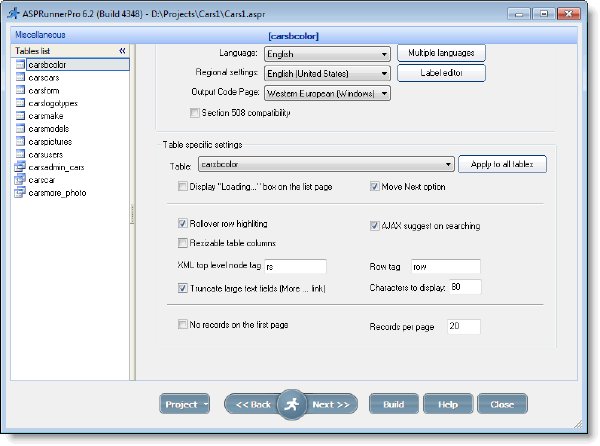Open the Regional settings dropdown
This screenshot has width=600, height=446.
[x=327, y=73]
